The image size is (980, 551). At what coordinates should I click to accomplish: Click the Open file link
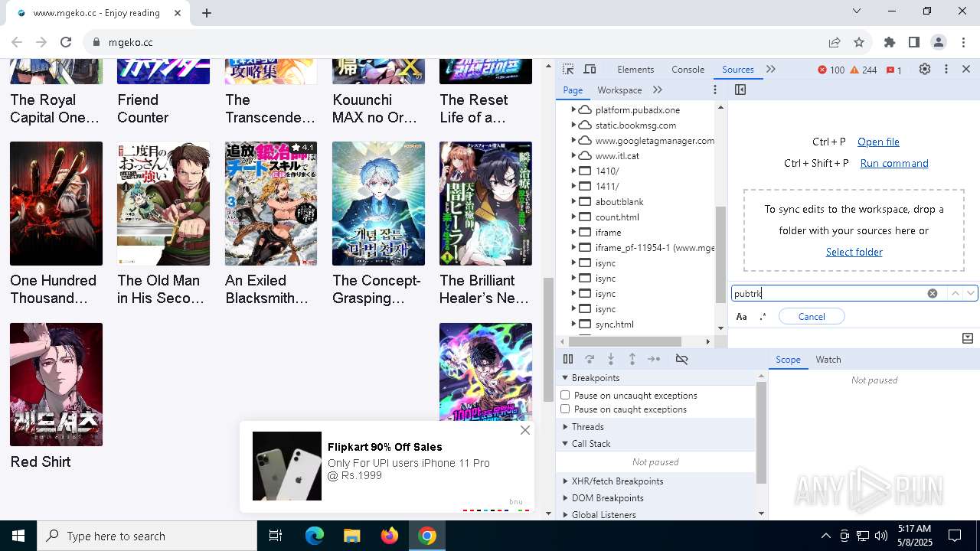878,142
